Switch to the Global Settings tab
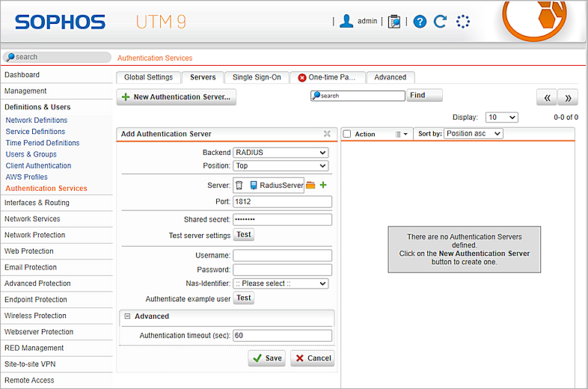Image resolution: width=588 pixels, height=389 pixels. click(149, 77)
